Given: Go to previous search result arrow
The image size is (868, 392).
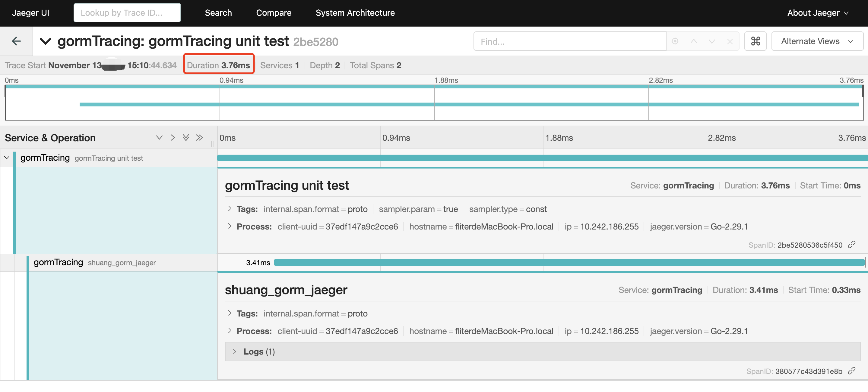Looking at the screenshot, I should point(693,41).
